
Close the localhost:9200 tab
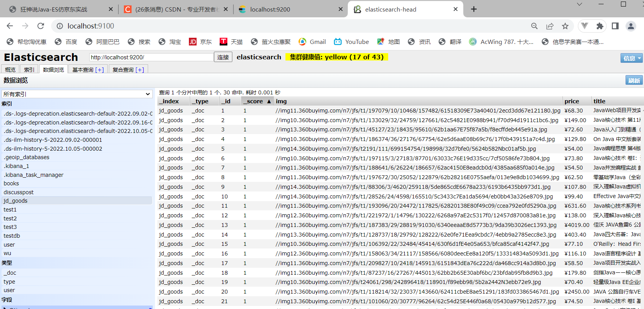(340, 9)
